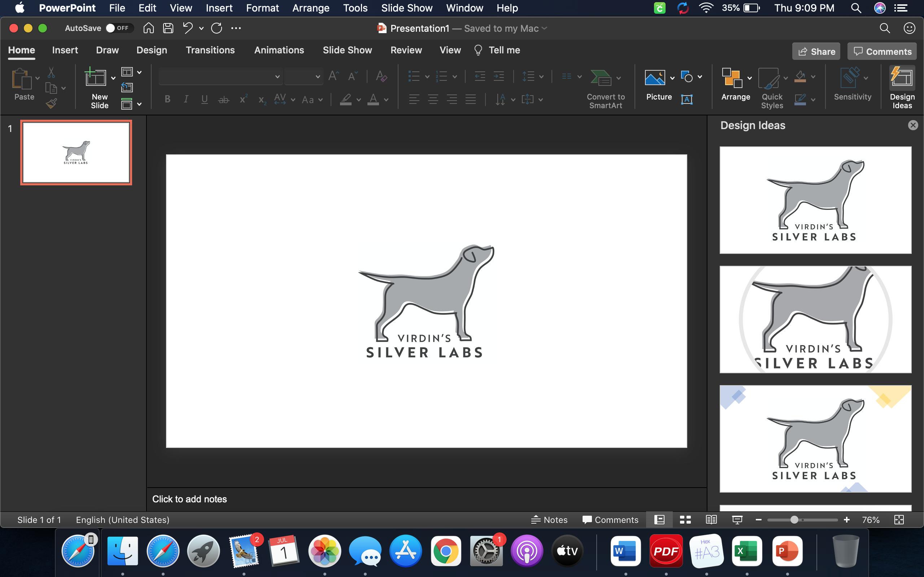The image size is (924, 577).
Task: Click the Undo arrow icon
Action: pyautogui.click(x=187, y=28)
